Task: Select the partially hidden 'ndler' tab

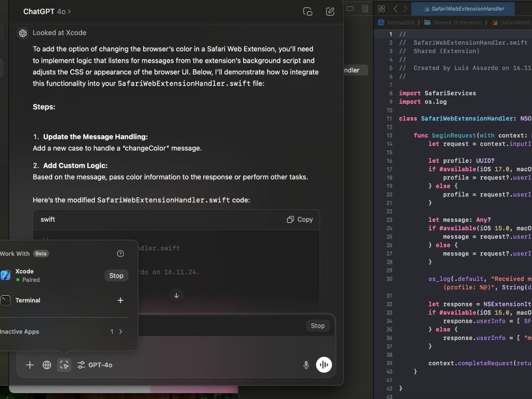Action: pos(355,70)
